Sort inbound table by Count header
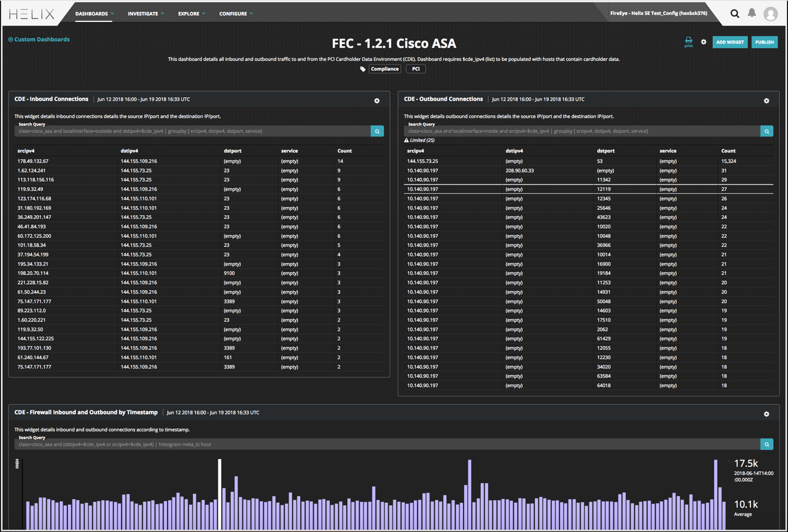Viewport: 788px width, 532px height. [344, 151]
